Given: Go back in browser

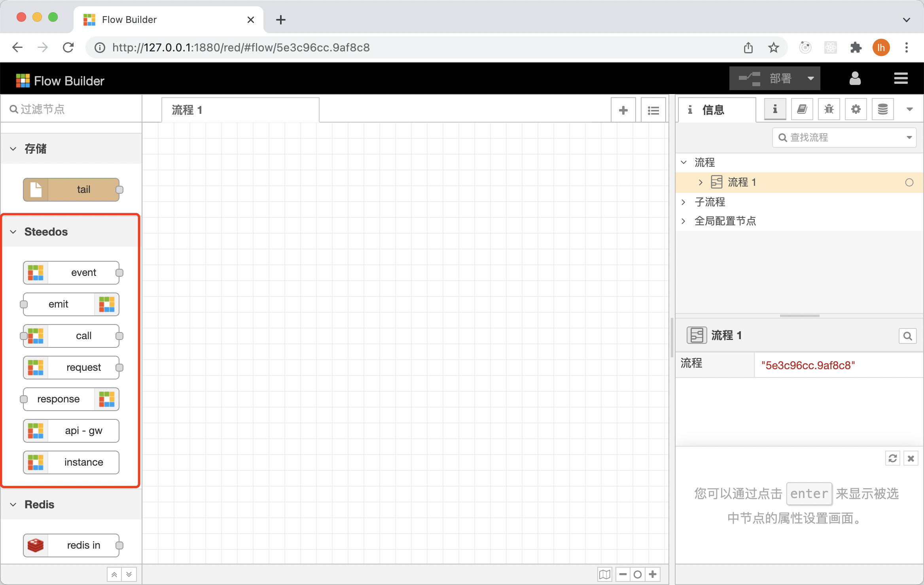Looking at the screenshot, I should pos(17,47).
